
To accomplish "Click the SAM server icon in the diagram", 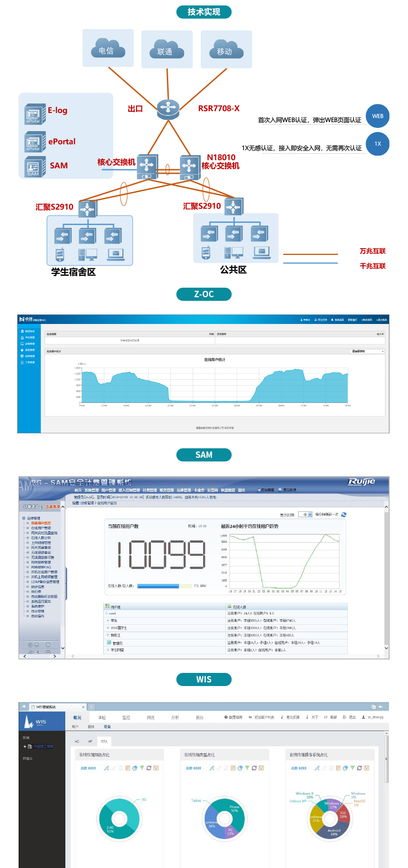I will click(x=34, y=167).
